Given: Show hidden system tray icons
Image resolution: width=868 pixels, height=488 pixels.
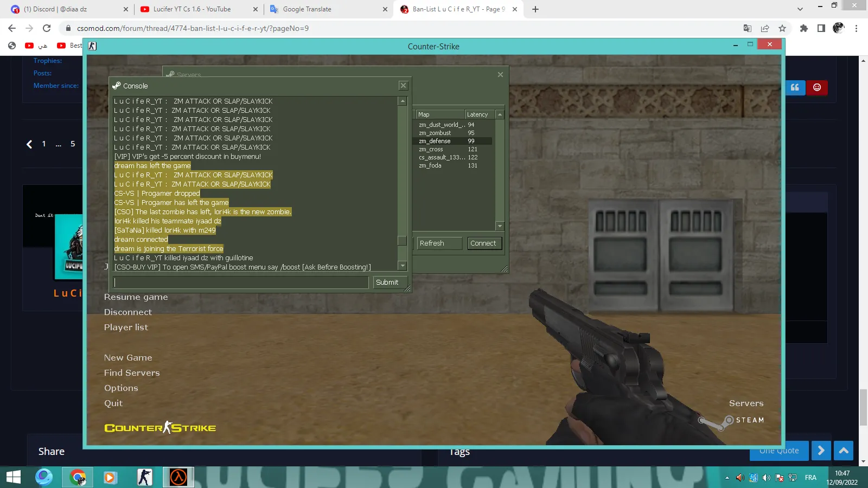Looking at the screenshot, I should pyautogui.click(x=727, y=478).
